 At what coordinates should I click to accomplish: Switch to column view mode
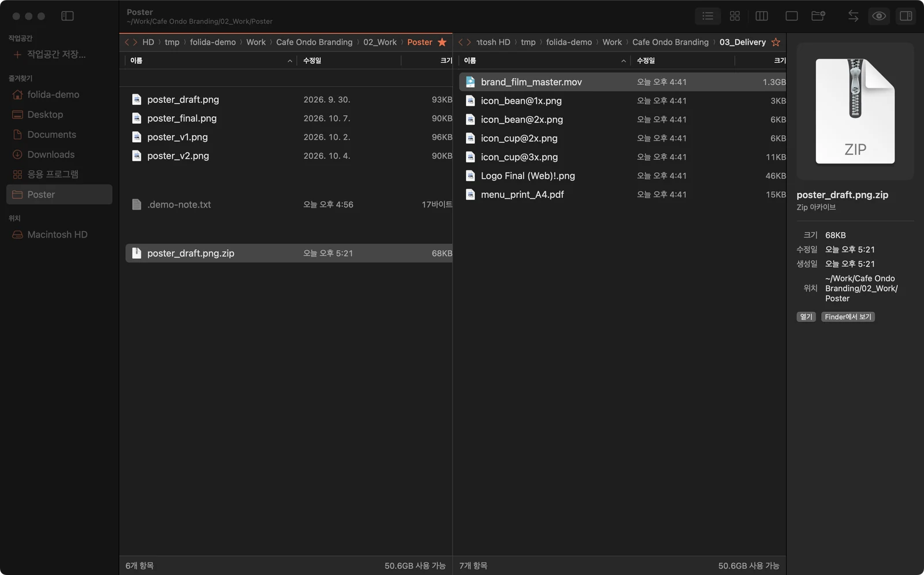(762, 16)
